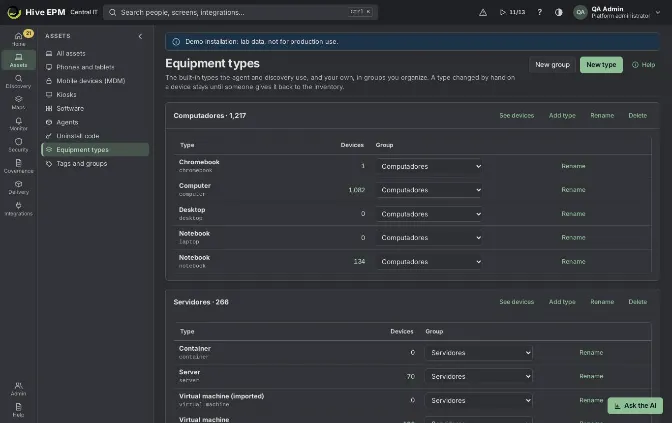Open Software in the sidebar
672x423 pixels.
coord(95,108)
